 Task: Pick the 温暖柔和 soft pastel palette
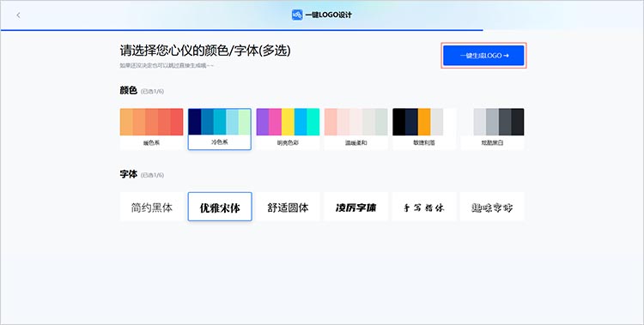(356, 129)
